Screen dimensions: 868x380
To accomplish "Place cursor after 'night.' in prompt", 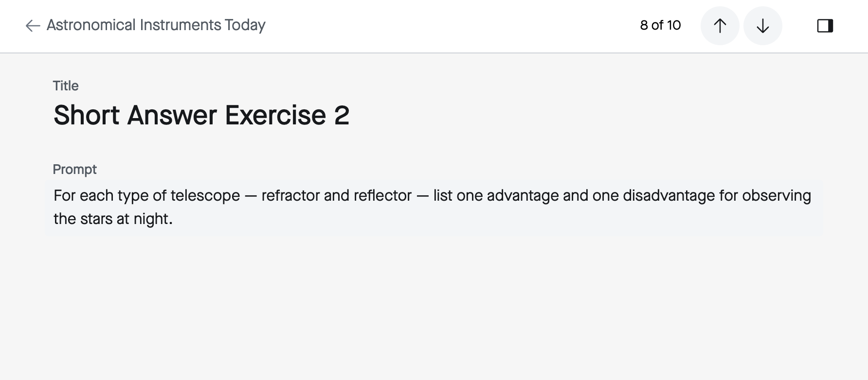I will 173,219.
